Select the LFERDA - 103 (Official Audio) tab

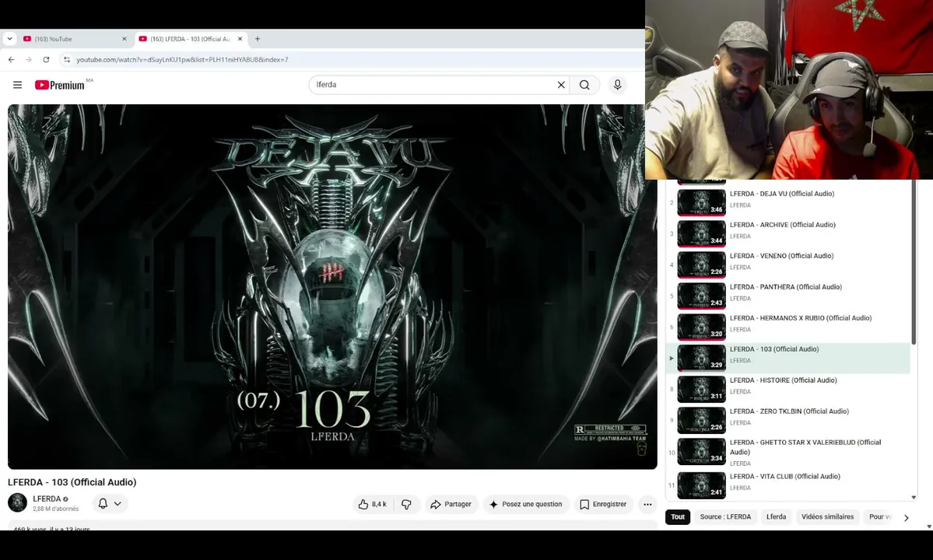click(x=191, y=39)
